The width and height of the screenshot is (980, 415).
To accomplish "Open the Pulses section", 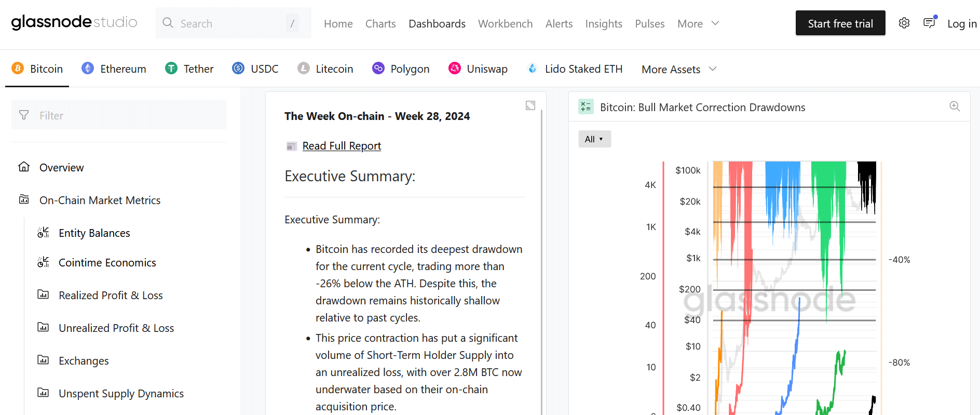I will [650, 23].
